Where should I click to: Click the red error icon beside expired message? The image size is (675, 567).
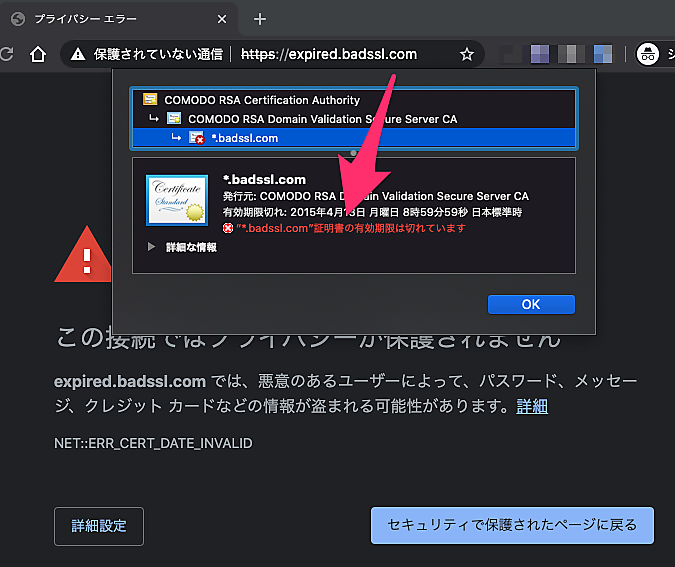tap(228, 228)
